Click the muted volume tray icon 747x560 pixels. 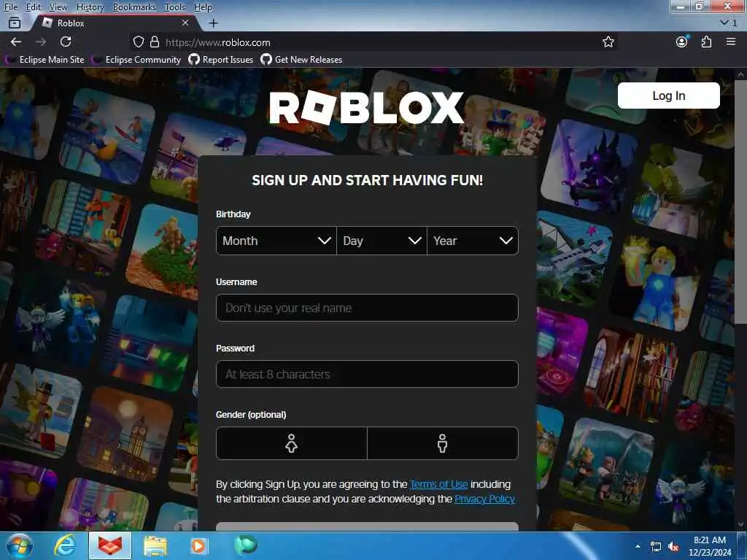[673, 547]
